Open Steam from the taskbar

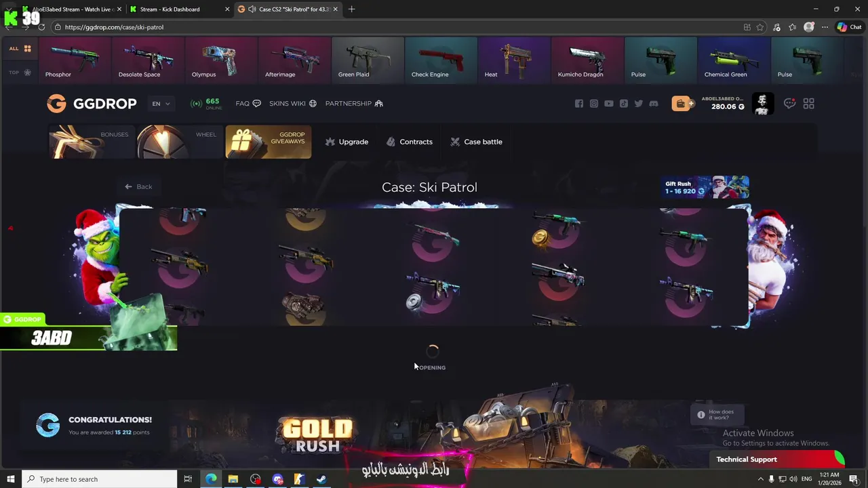pos(321,479)
